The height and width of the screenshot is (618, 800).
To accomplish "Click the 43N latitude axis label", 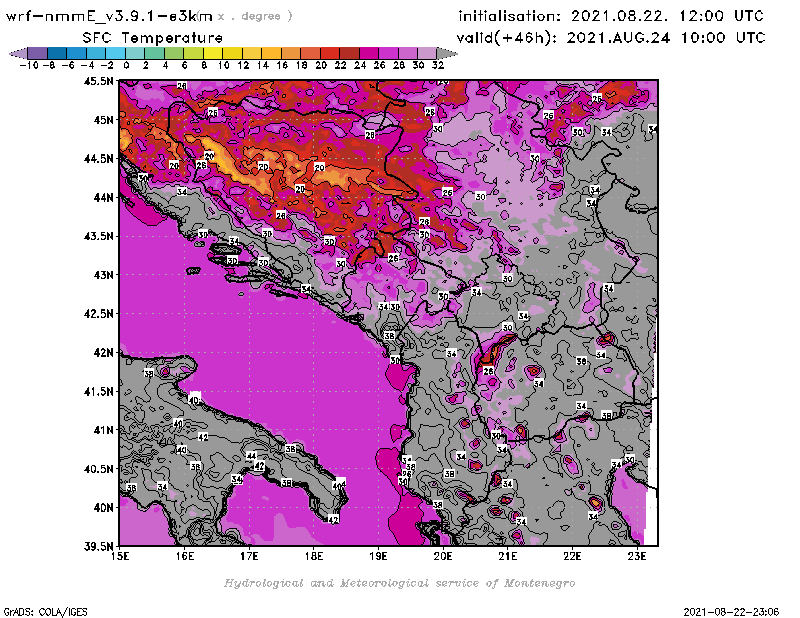I will click(x=104, y=275).
